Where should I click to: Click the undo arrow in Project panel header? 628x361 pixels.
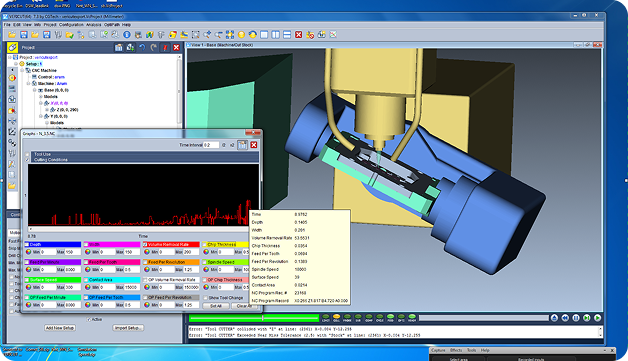[142, 47]
